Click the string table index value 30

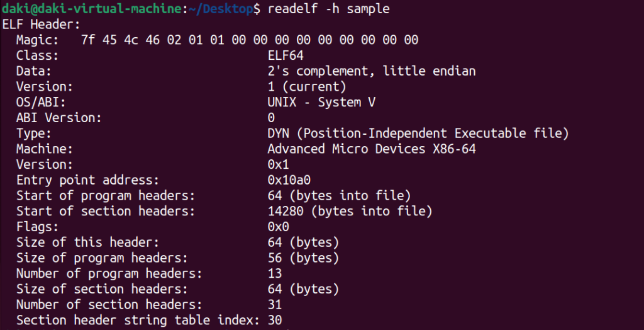[275, 320]
